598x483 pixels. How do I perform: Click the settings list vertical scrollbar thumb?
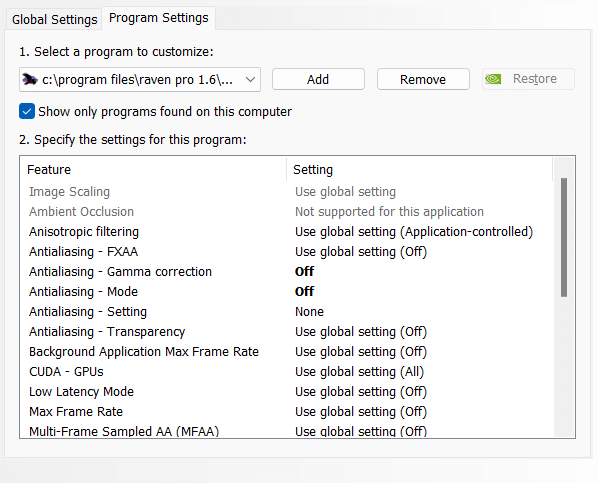click(564, 237)
